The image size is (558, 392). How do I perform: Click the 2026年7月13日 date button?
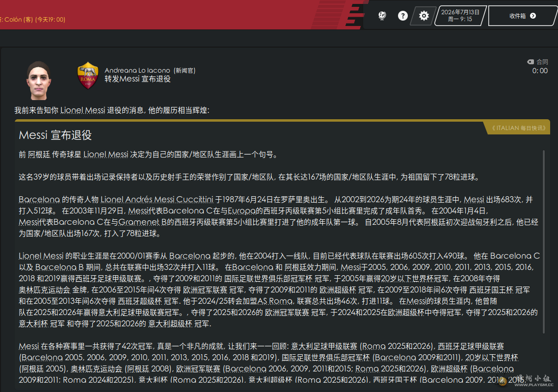[460, 16]
